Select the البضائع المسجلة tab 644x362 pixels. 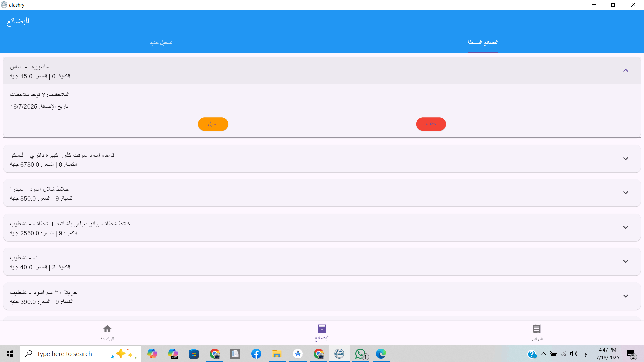click(483, 43)
